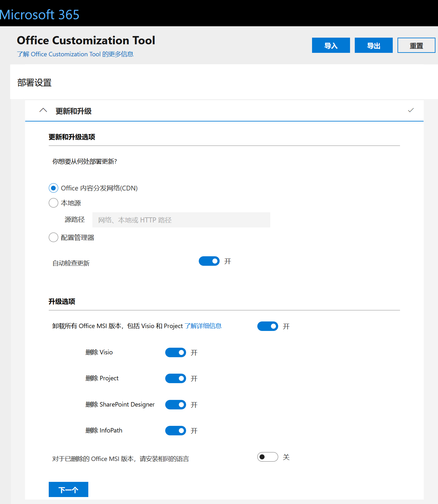Toggle 卸载所有 Office MSI 版本 switch
This screenshot has height=504, width=438.
point(268,326)
